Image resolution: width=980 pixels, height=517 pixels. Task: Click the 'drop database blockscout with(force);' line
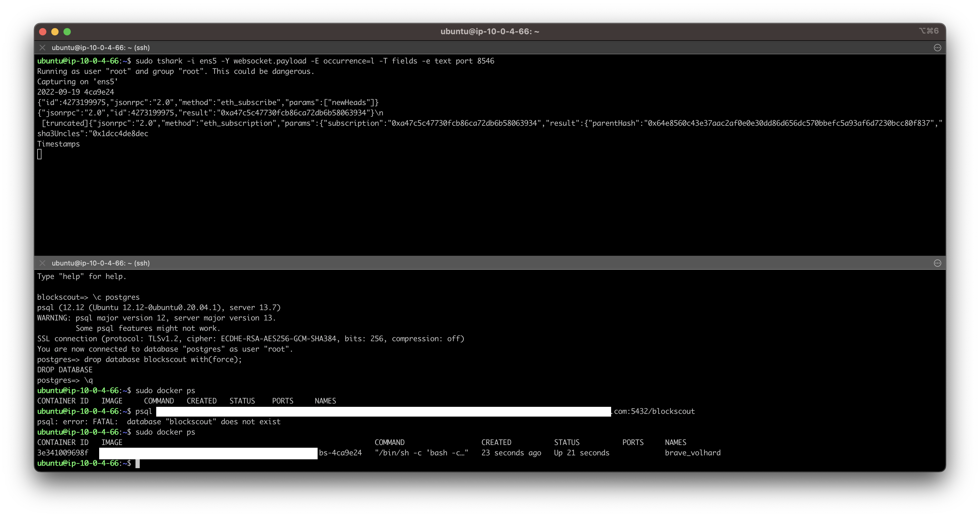(x=139, y=359)
